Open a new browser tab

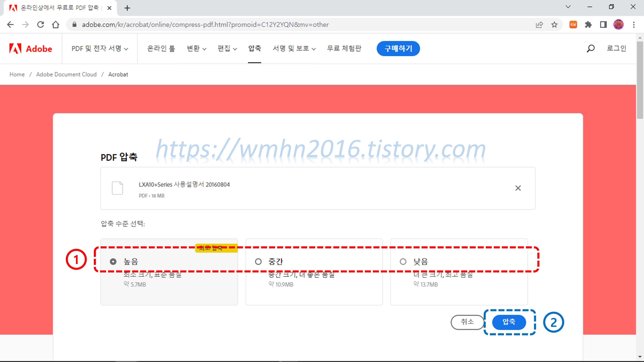[127, 8]
